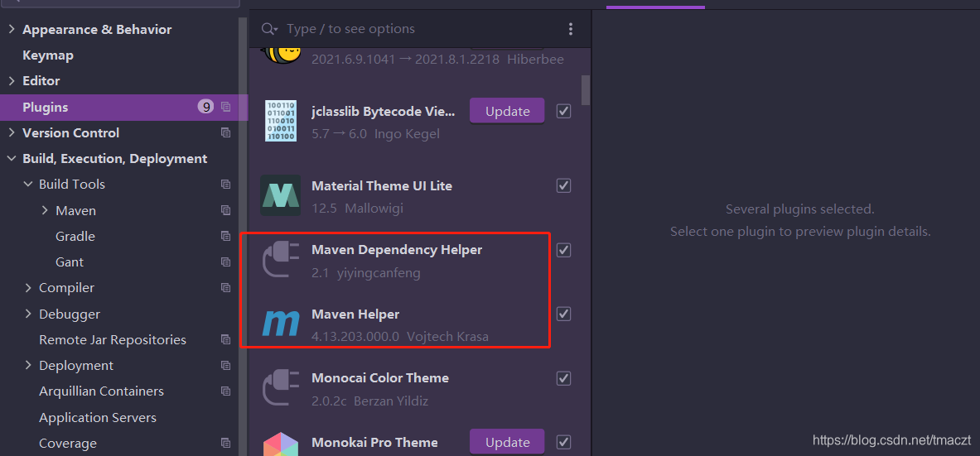
Task: Click the 9 updates badge on Plugins
Action: pos(205,107)
